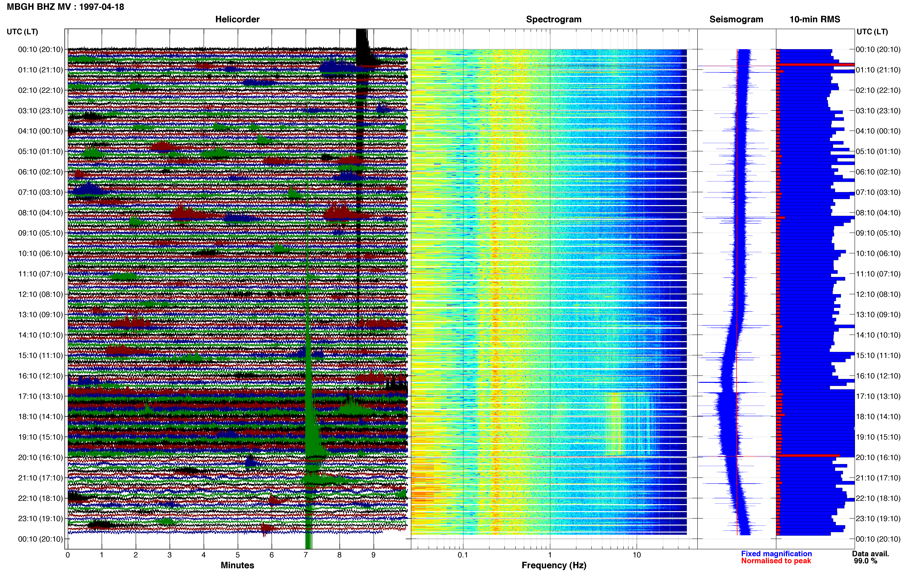The image size is (924, 578).
Task: Click right time label 01:10 (21:10)
Action: pos(878,70)
